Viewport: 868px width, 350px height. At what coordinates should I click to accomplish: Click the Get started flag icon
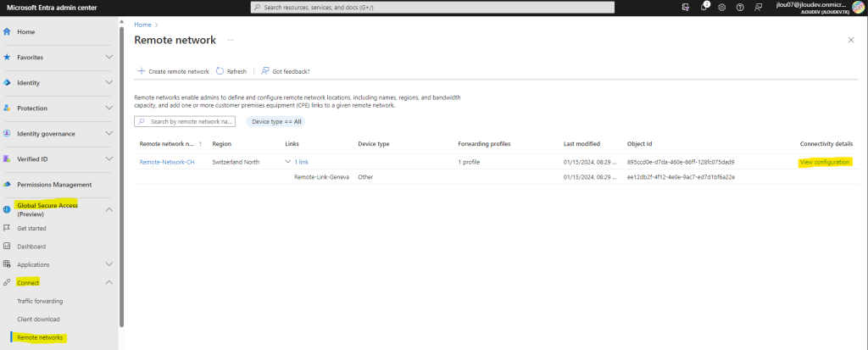tap(7, 228)
